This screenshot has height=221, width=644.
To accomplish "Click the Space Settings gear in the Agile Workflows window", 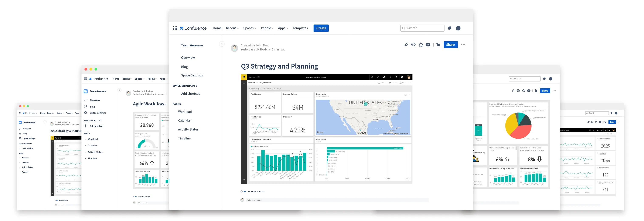I will click(x=85, y=113).
